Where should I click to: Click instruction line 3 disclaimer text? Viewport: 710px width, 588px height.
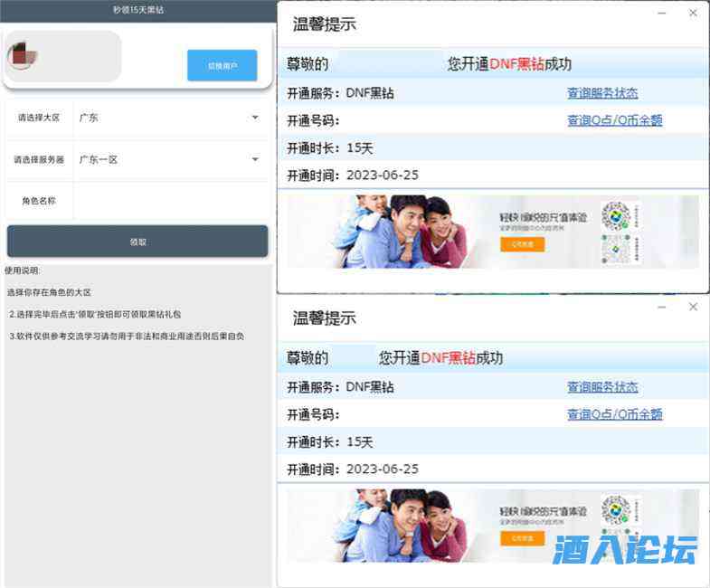(x=127, y=337)
